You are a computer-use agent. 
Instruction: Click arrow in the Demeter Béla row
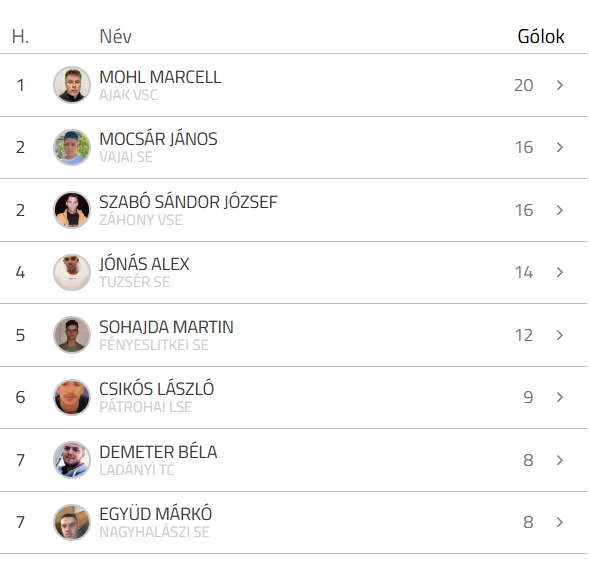pos(560,460)
